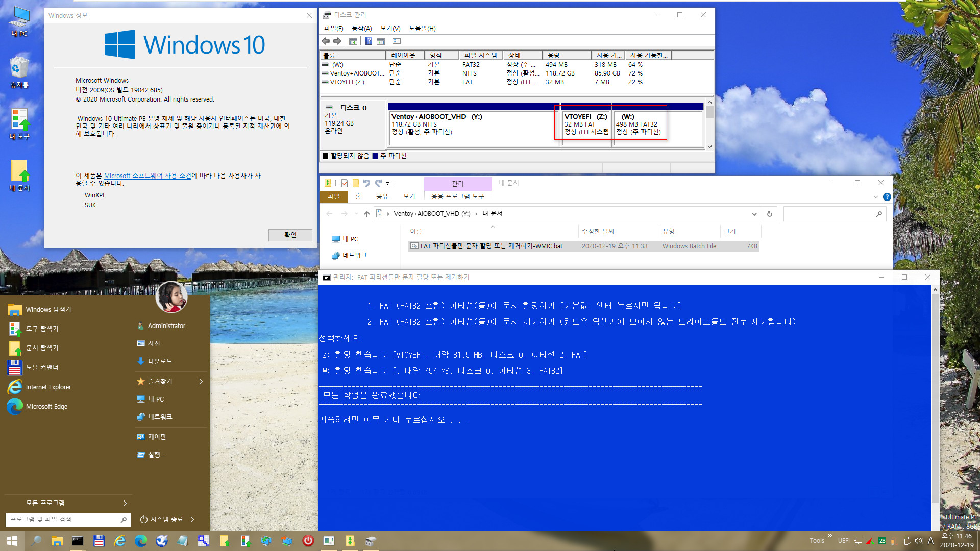Click the floppy disk Total Commander taskbar icon
980x551 pixels.
click(x=99, y=541)
